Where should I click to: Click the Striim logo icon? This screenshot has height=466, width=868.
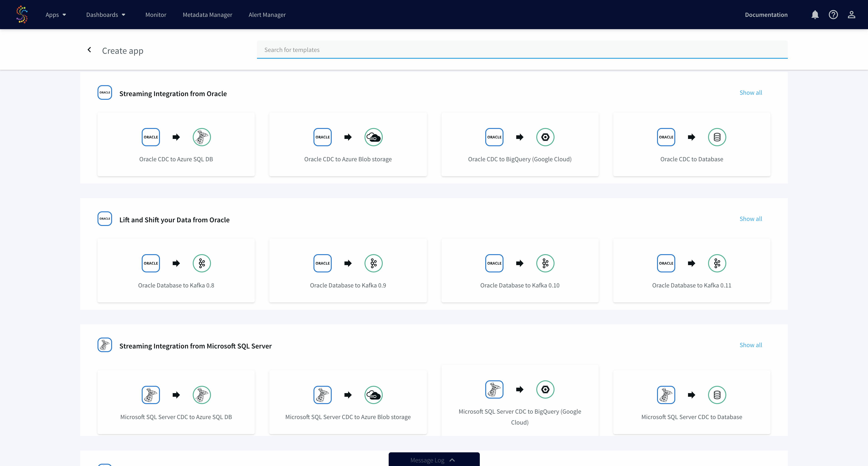pos(22,15)
